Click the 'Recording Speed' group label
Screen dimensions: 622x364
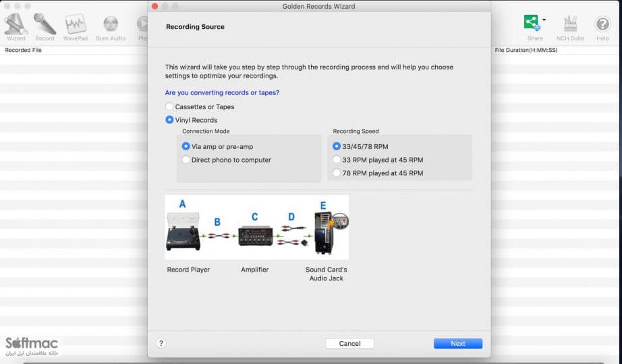pos(356,131)
